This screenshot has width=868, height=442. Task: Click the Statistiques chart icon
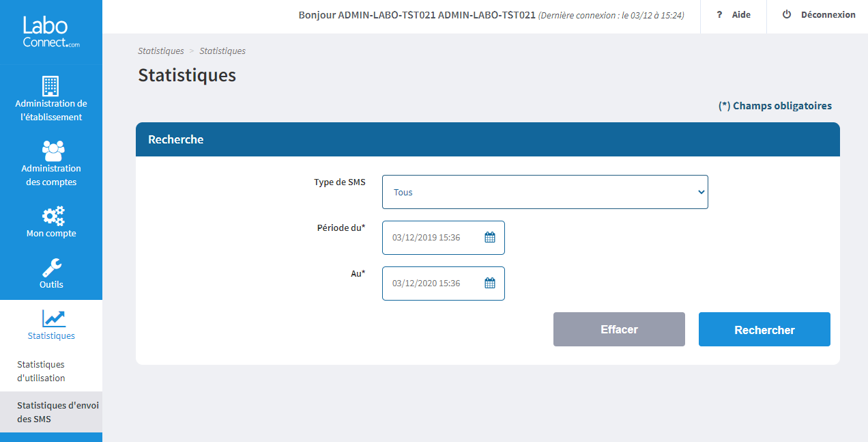click(x=54, y=318)
